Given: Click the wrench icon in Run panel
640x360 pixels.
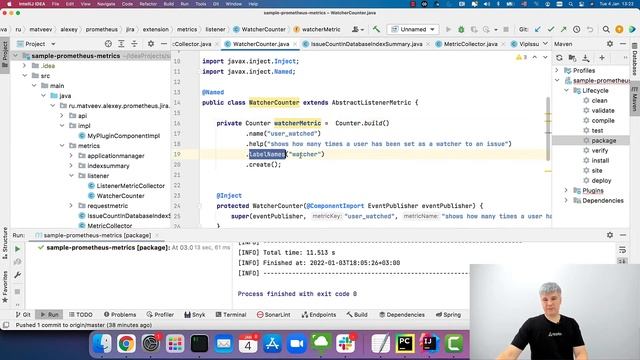Looking at the screenshot, I should [x=18, y=275].
